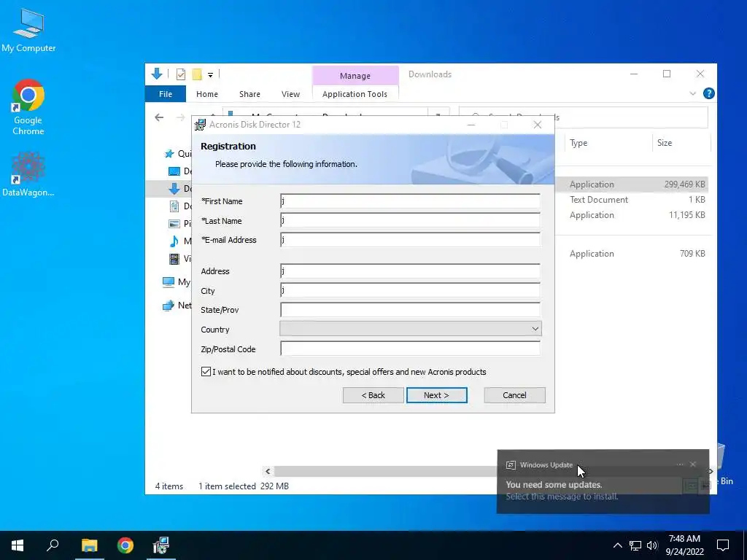Select the Downloads arrow icon in sidebar

(x=174, y=189)
